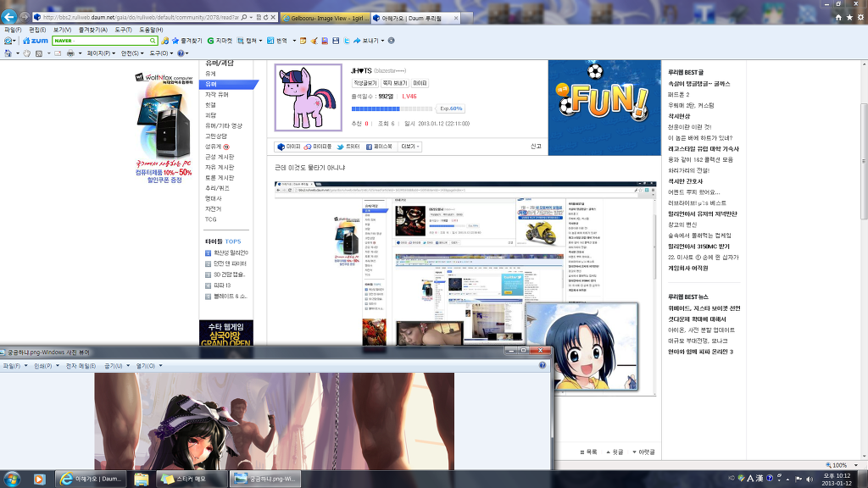Click the browser Back arrow button

(9, 16)
